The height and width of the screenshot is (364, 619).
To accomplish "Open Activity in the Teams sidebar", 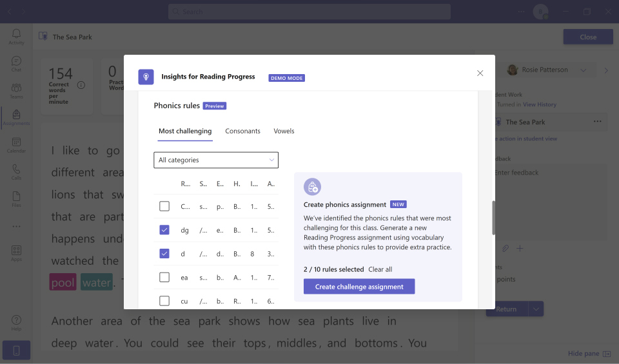I will [16, 37].
